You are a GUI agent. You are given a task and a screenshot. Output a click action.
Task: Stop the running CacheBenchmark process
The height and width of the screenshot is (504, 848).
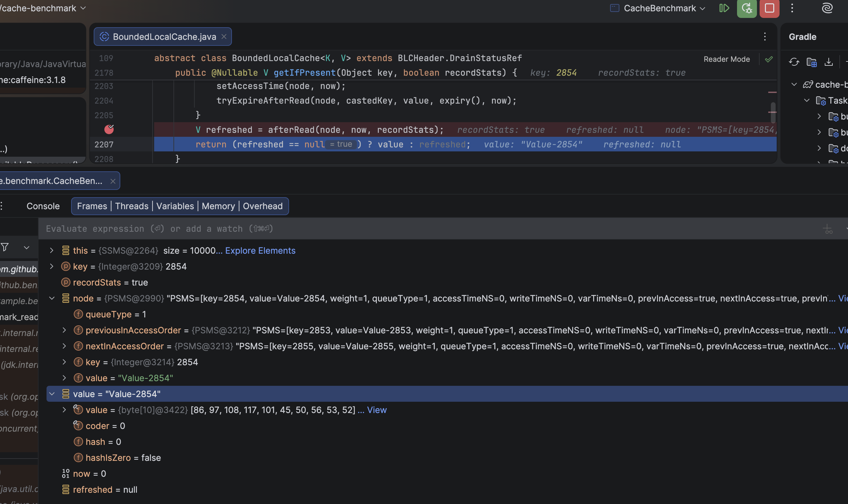pyautogui.click(x=769, y=8)
